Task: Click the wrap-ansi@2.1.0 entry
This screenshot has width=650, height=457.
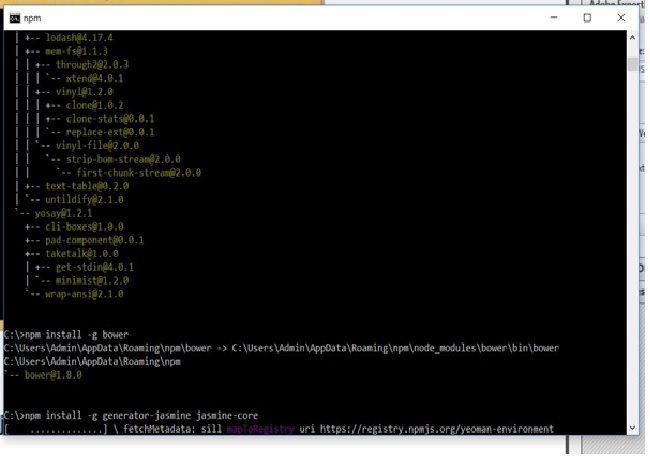Action: (x=84, y=294)
